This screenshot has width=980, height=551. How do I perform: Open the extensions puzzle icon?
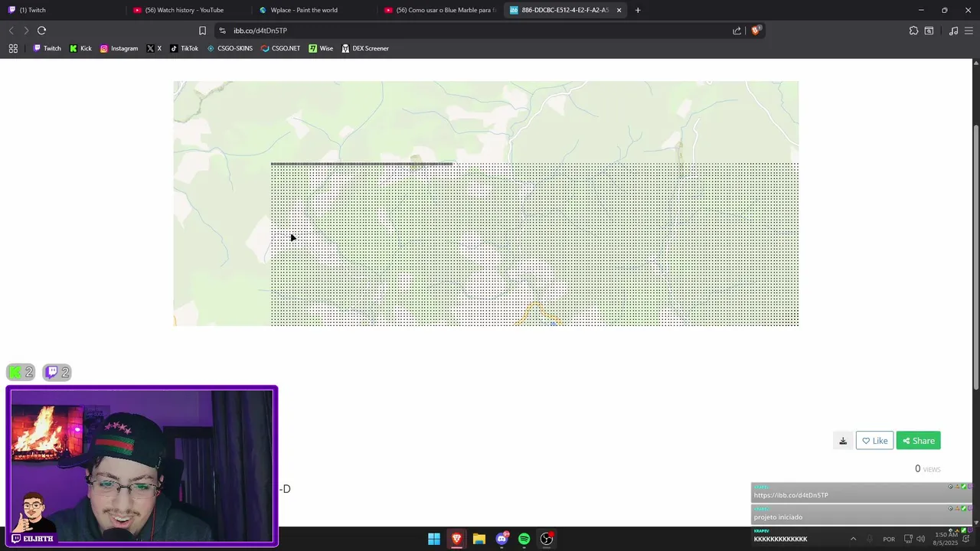[x=913, y=31]
